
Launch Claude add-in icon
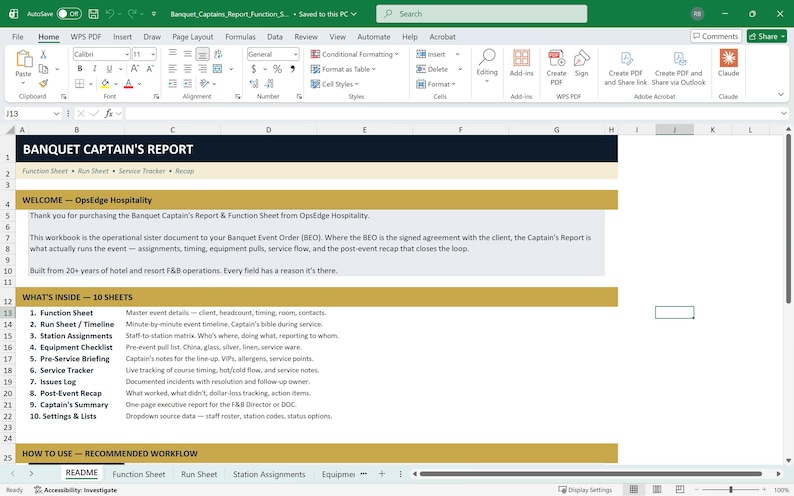click(x=728, y=63)
